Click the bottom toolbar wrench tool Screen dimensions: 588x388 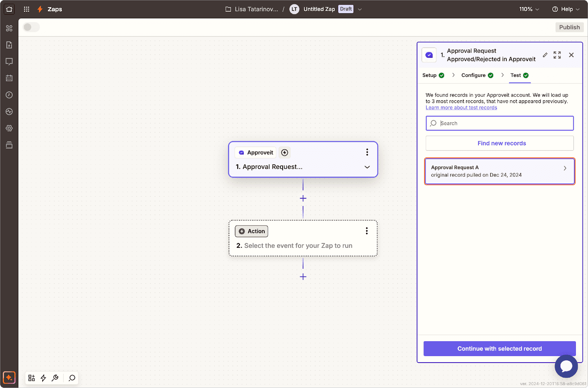coord(55,378)
